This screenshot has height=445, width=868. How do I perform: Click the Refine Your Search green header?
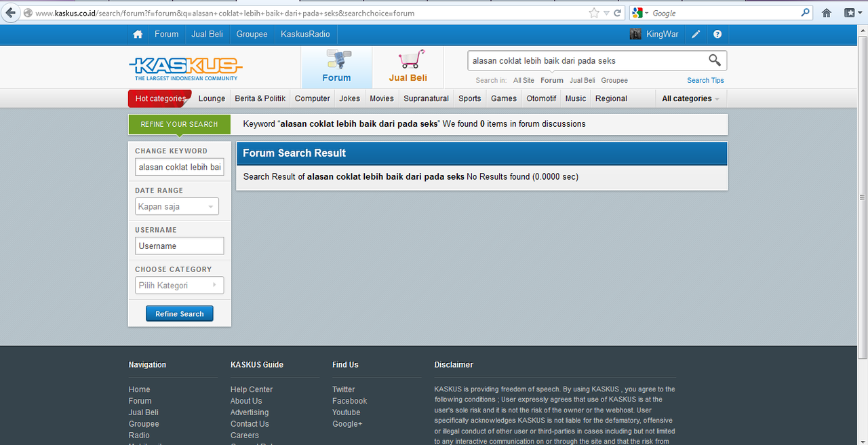(179, 124)
